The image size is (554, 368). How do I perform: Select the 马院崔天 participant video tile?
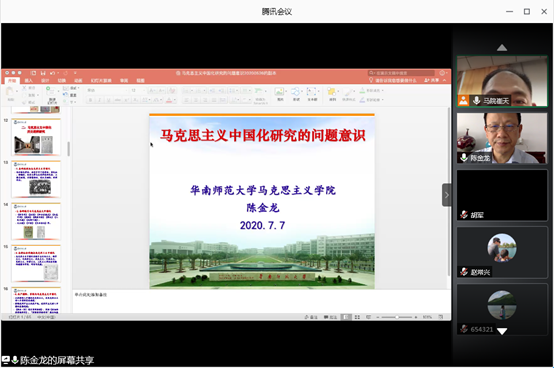(x=502, y=81)
